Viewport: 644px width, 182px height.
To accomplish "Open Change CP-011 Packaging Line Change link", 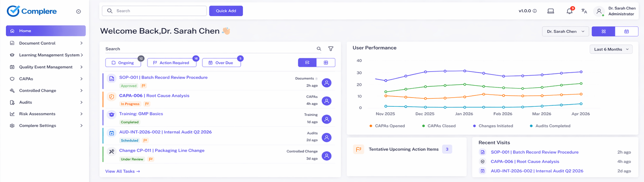I will (162, 150).
